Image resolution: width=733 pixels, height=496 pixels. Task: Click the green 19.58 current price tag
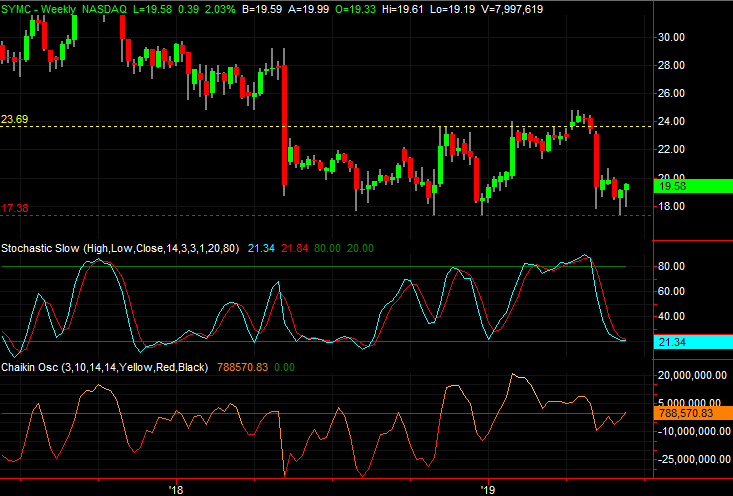click(x=693, y=186)
